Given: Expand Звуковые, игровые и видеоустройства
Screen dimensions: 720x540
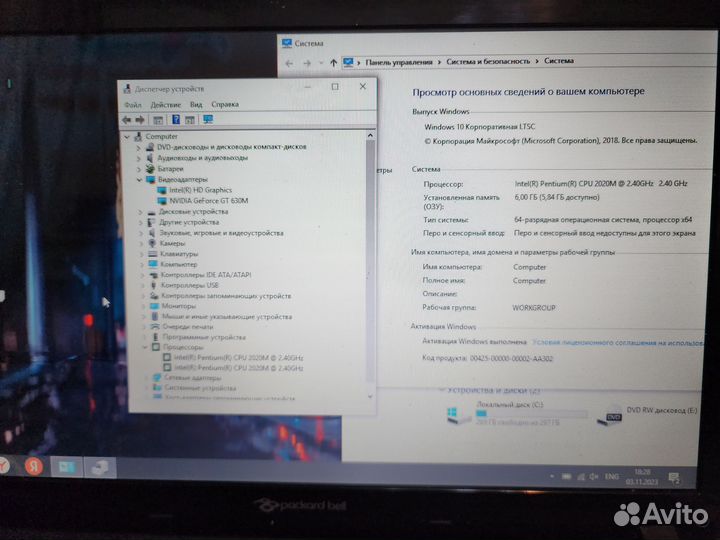Looking at the screenshot, I should [x=141, y=233].
